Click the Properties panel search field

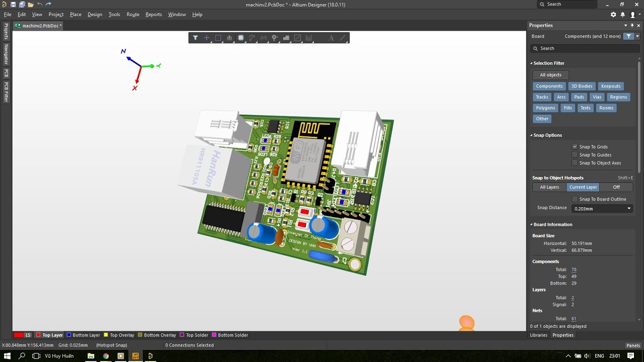(585, 48)
